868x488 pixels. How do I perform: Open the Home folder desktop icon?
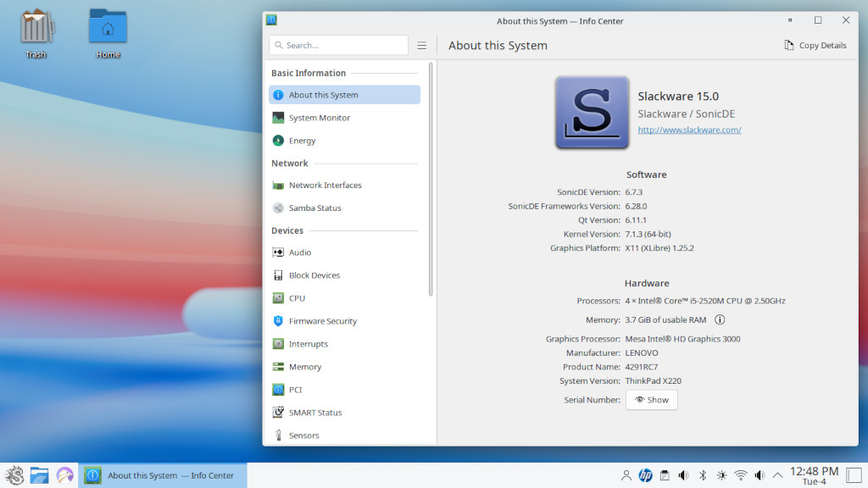[108, 33]
